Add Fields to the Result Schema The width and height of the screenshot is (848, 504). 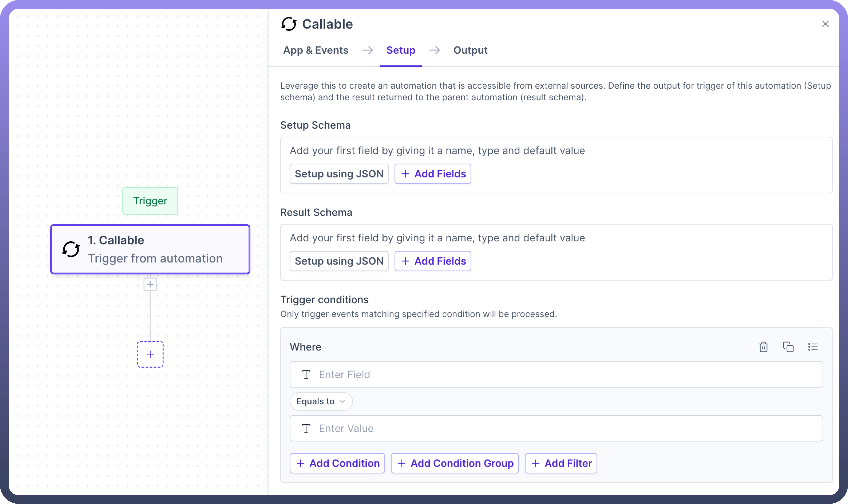(433, 261)
